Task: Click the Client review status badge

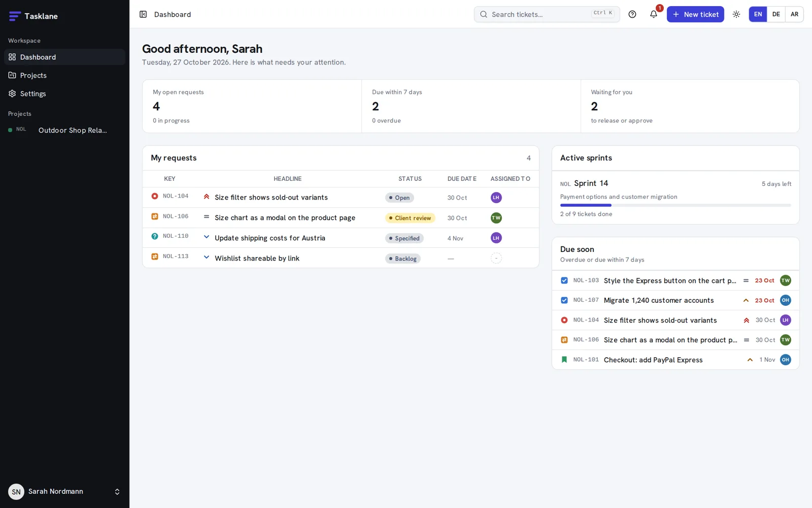Action: click(410, 218)
